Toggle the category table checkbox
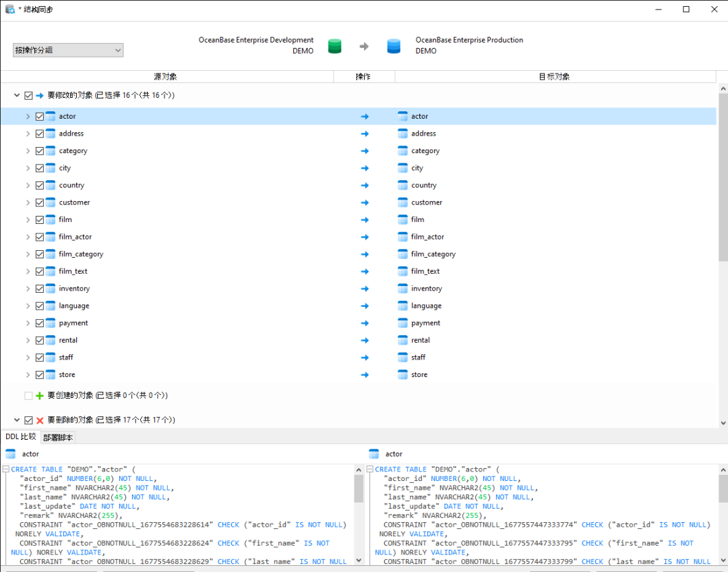 (x=40, y=151)
